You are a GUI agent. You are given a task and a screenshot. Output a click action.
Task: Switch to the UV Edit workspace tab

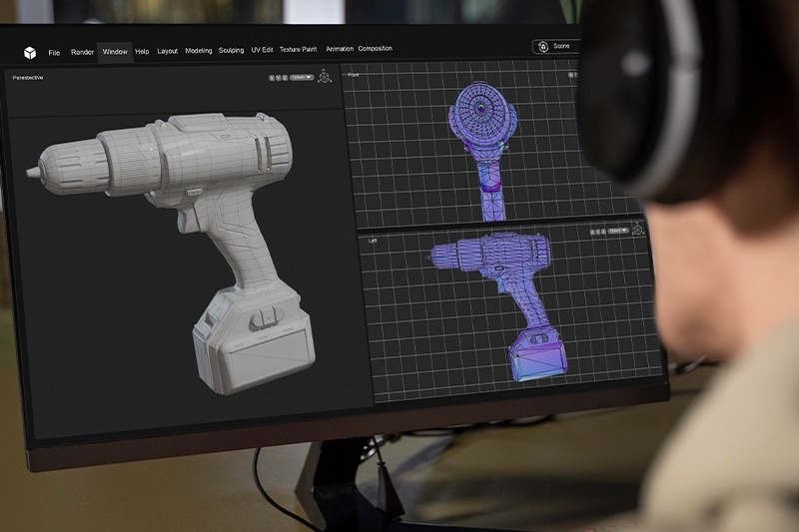[x=262, y=49]
